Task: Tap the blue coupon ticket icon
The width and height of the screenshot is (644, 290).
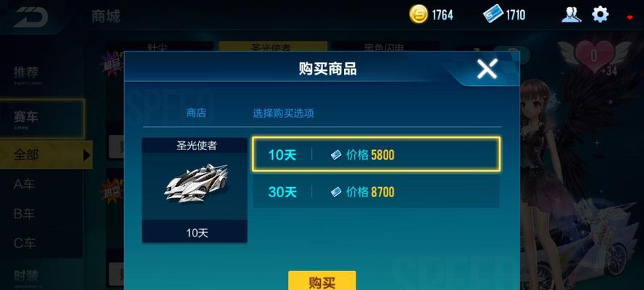Action: 493,14
